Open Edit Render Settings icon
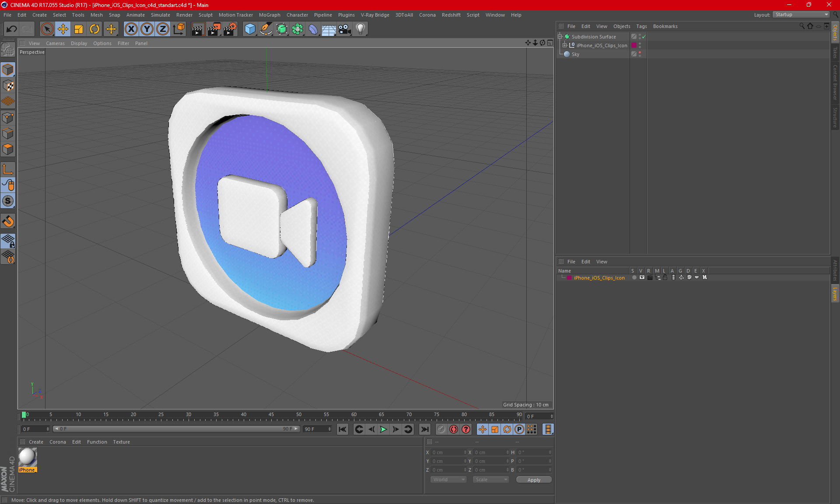This screenshot has height=504, width=840. coord(230,29)
